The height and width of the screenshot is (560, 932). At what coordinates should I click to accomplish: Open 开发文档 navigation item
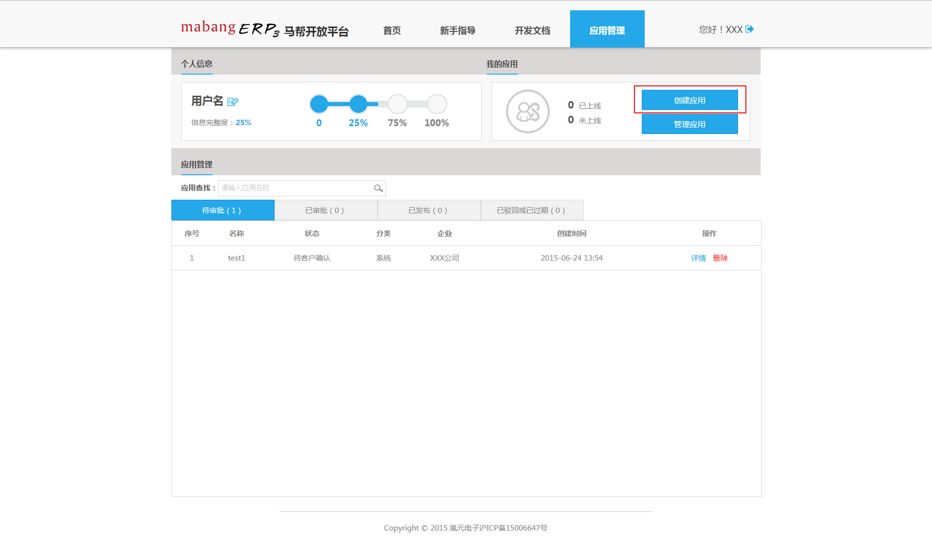pos(532,30)
